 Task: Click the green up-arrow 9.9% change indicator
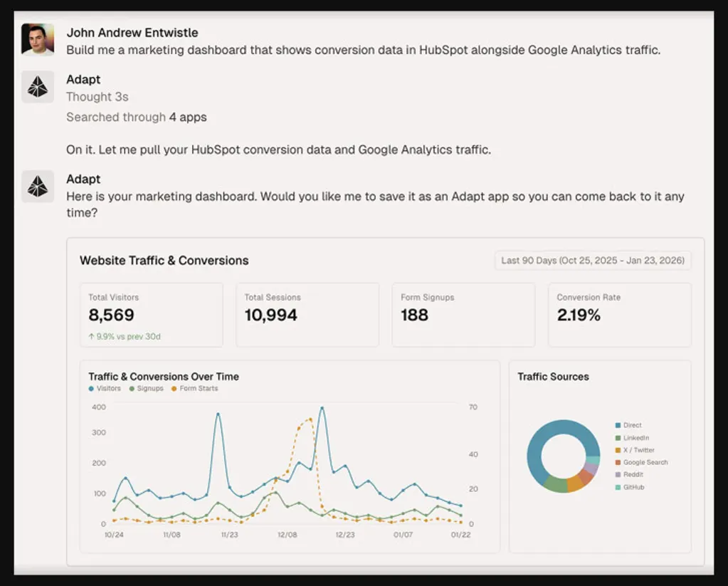pos(124,336)
